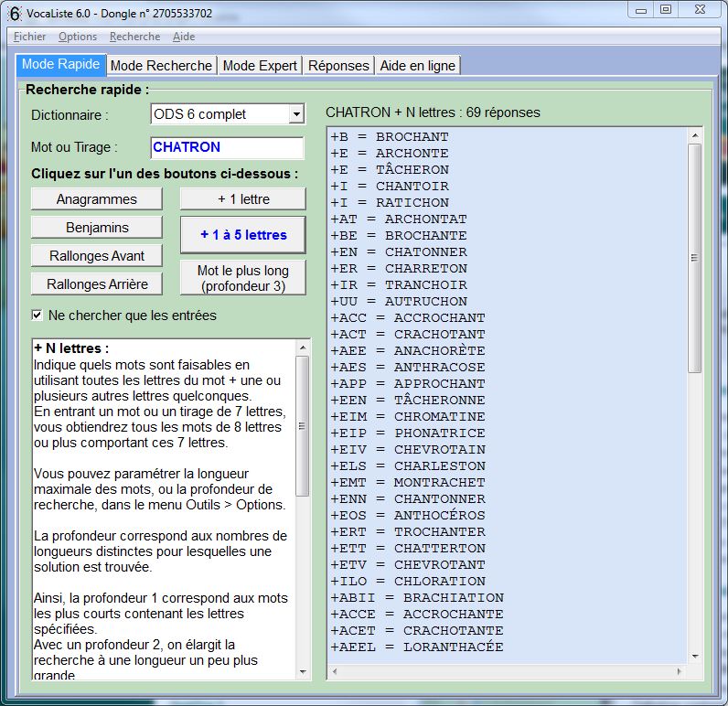The width and height of the screenshot is (728, 706).
Task: Select the CHATONNER result line
Action: [399, 252]
